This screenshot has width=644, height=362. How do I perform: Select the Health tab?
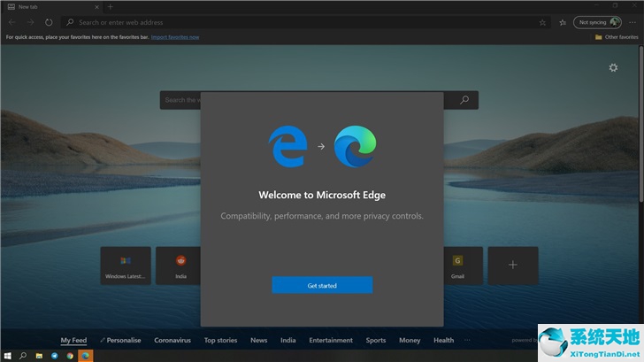(x=443, y=340)
